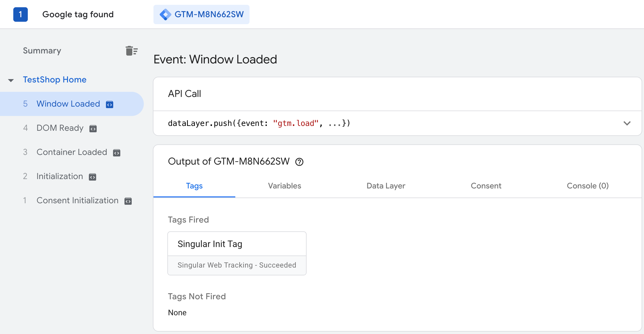Collapse the TestShop Home tree arrow

coord(11,80)
